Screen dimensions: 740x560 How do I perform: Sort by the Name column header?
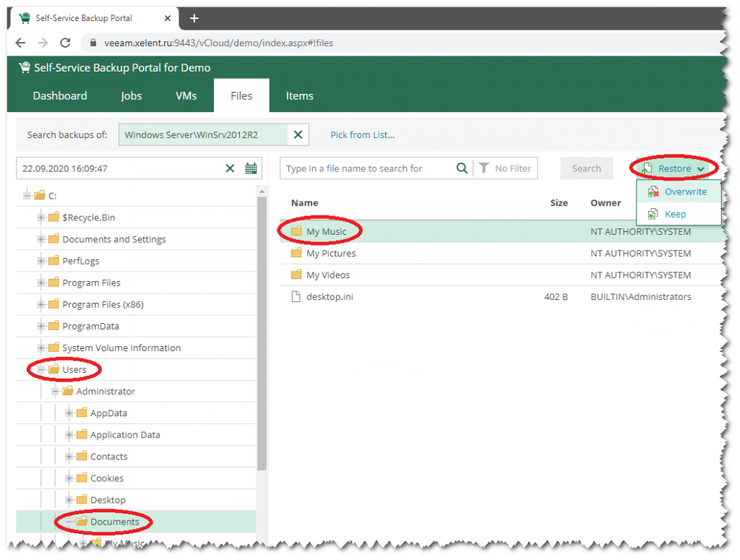pos(304,203)
